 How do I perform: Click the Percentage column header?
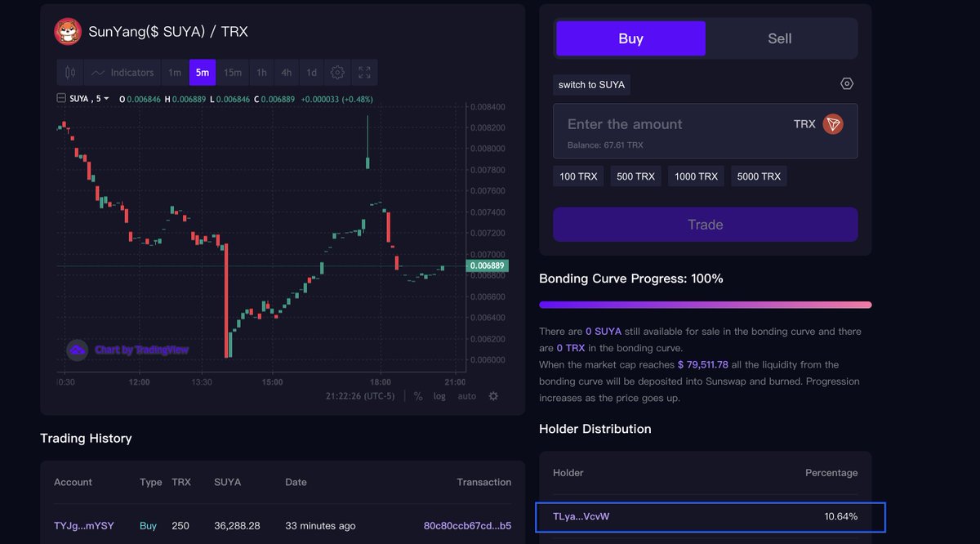[831, 473]
